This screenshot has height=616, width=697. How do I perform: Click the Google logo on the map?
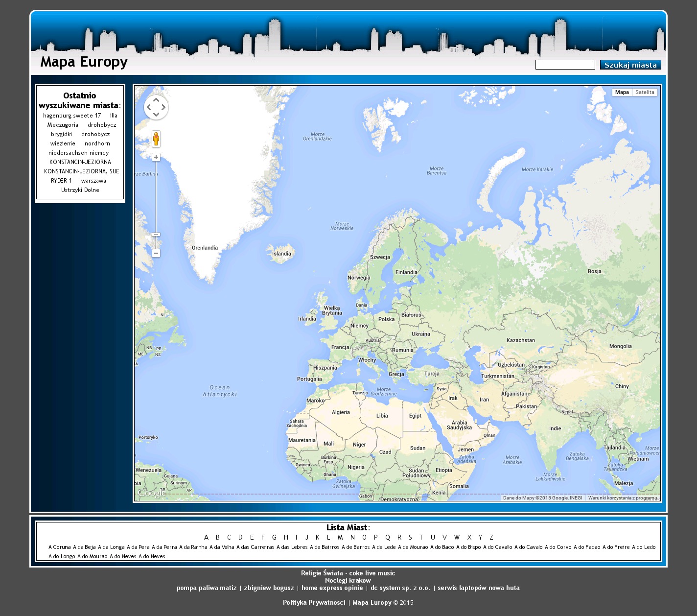tap(151, 493)
